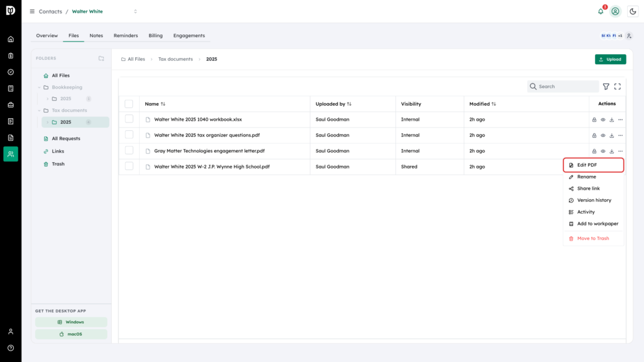Download the macOS desktop app
644x362 pixels.
[71, 334]
